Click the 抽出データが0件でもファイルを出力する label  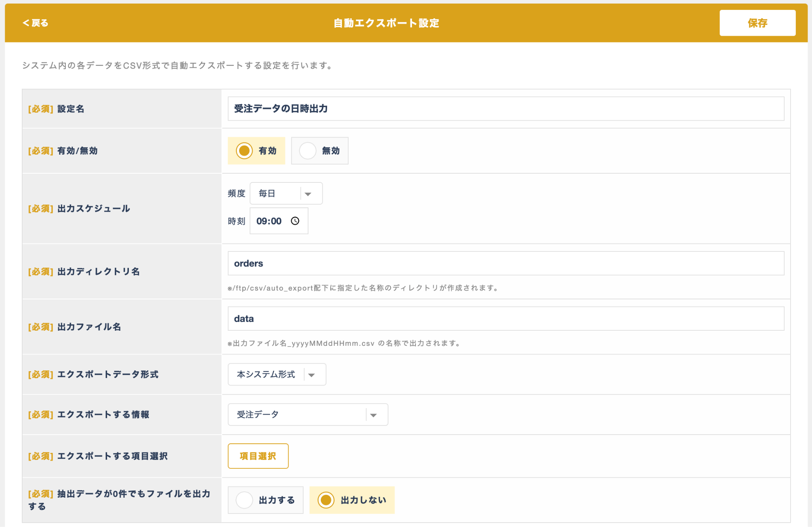pos(119,500)
